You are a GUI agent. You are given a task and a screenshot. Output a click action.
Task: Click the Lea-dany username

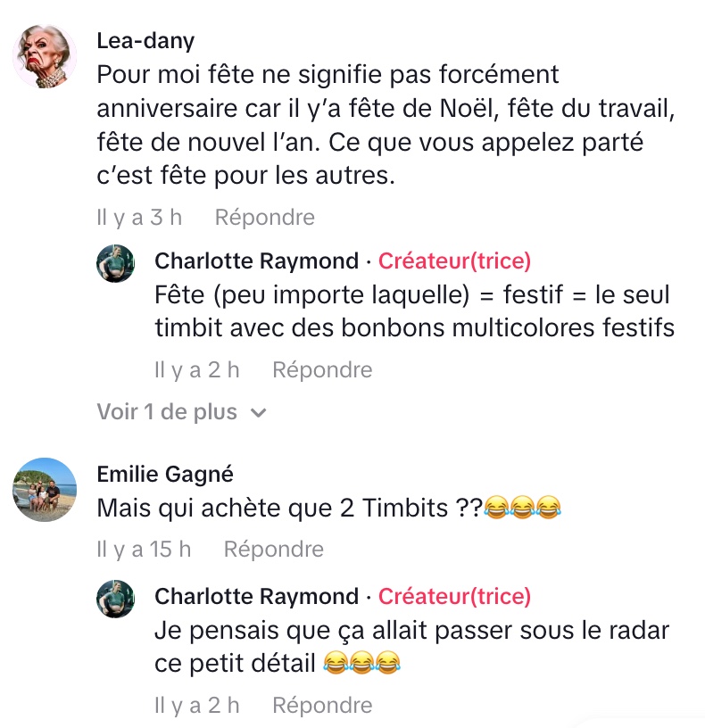point(145,41)
